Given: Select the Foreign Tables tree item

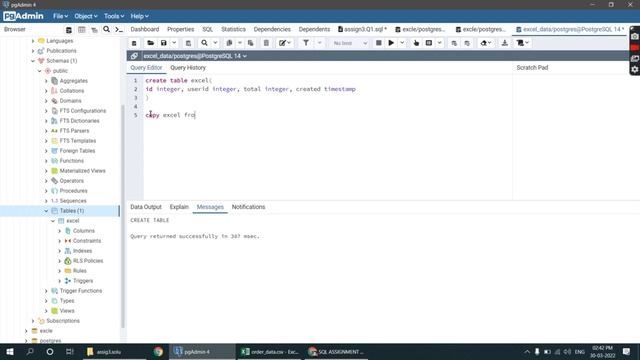Looking at the screenshot, I should (x=77, y=151).
